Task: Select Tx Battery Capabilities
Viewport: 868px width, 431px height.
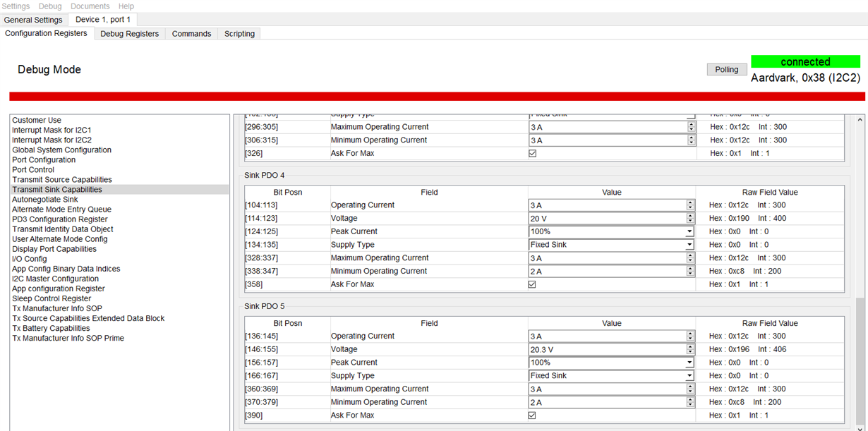Action: point(51,327)
